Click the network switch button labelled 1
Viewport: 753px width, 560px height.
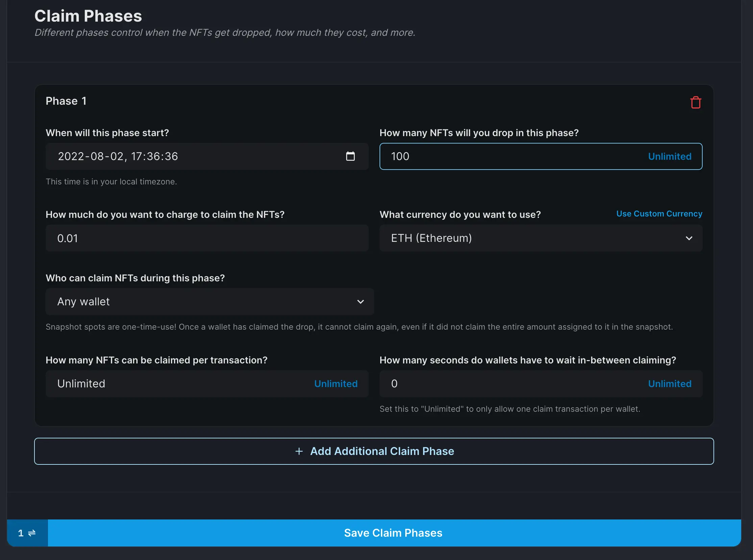(x=27, y=533)
